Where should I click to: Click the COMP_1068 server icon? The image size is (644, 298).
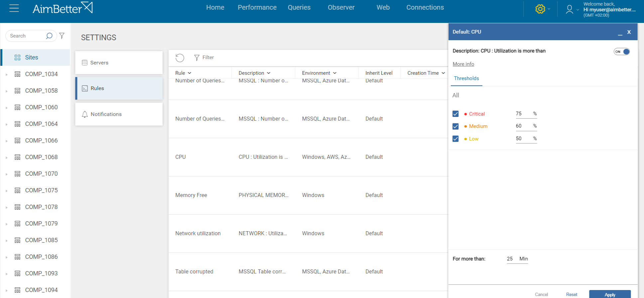pos(18,157)
